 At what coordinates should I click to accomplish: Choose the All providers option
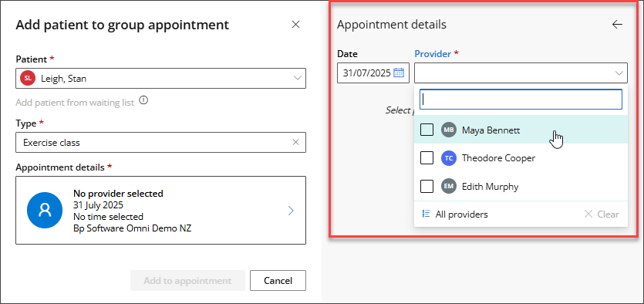pos(455,214)
